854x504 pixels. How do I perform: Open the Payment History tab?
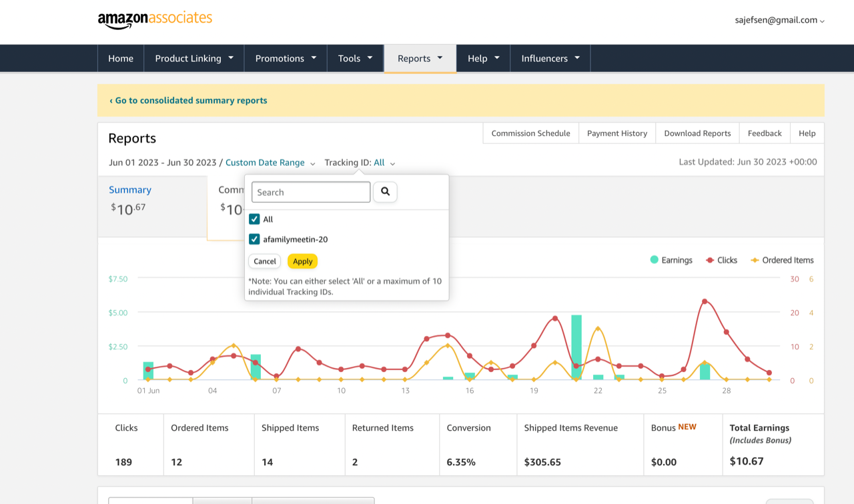[x=617, y=133]
